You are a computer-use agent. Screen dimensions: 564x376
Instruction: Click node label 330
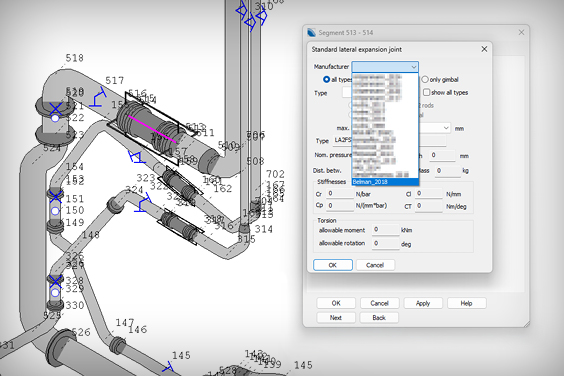(74, 305)
